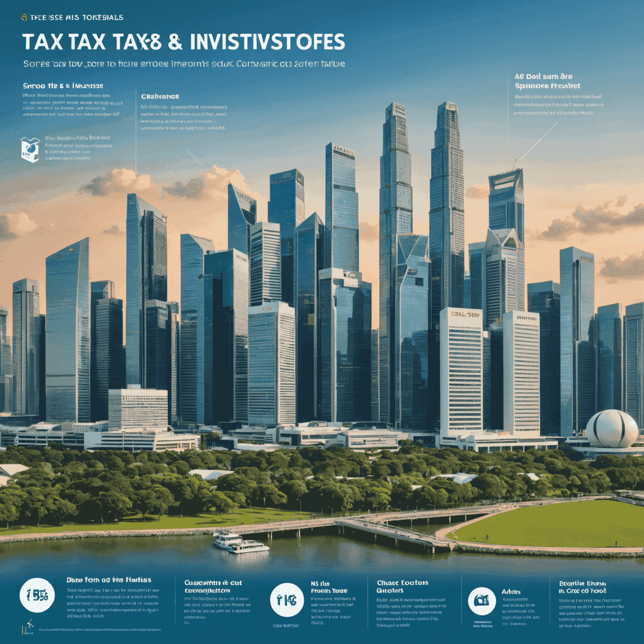Click the wallet icon circle beside "Adots"

482,601
